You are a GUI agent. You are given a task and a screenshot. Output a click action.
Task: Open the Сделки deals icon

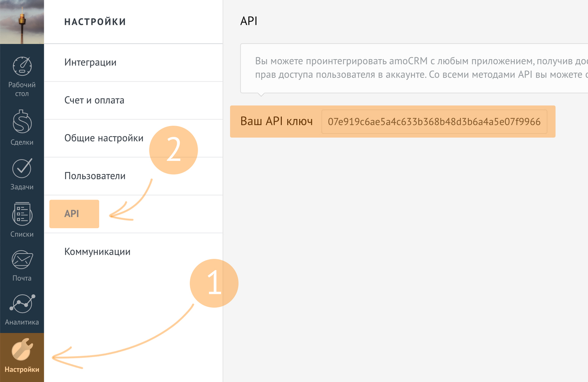[x=22, y=122]
